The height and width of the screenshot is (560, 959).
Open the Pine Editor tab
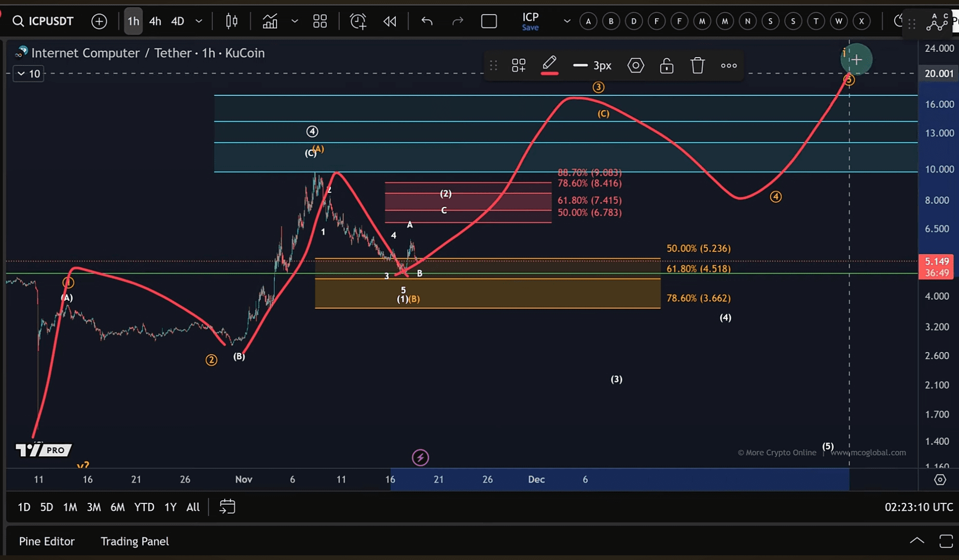[47, 541]
